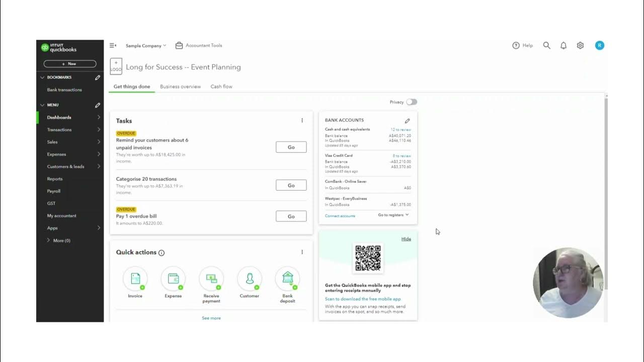Expand the Customers & leads submenu arrow
The width and height of the screenshot is (644, 362).
point(99,166)
